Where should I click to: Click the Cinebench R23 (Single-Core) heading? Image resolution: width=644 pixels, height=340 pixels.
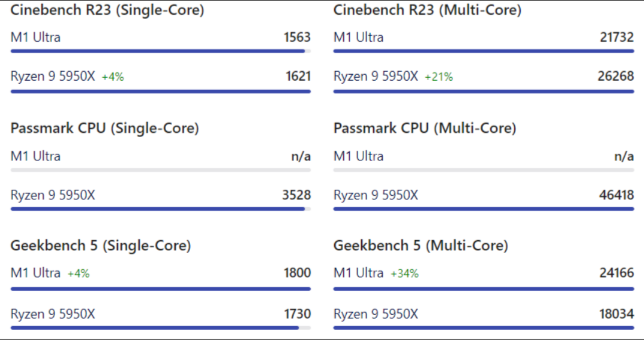coord(107,10)
